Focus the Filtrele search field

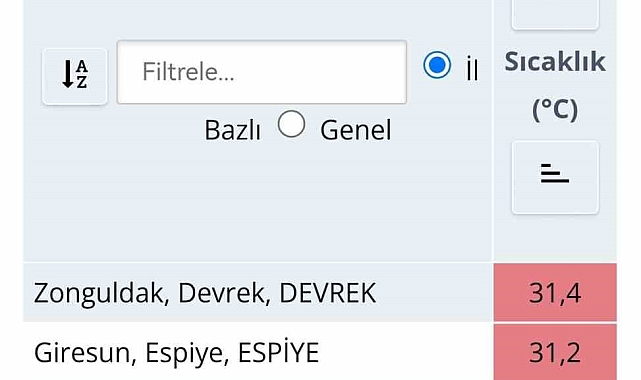(x=262, y=72)
